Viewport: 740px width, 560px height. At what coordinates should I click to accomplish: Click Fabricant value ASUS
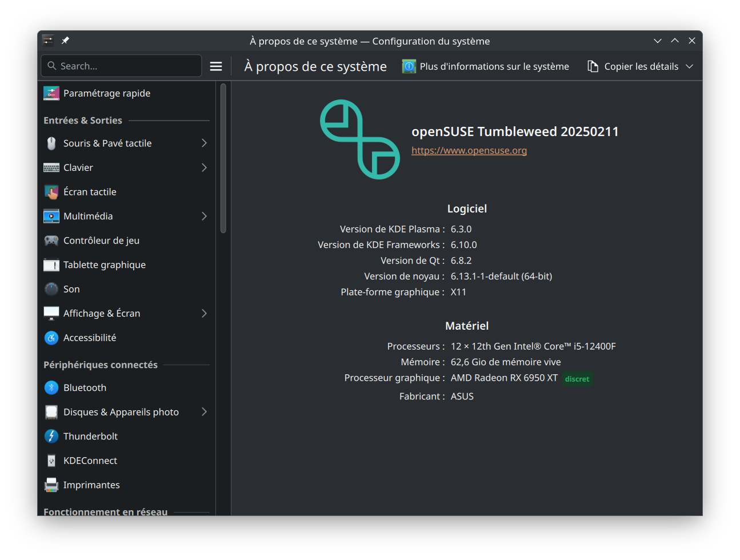462,396
